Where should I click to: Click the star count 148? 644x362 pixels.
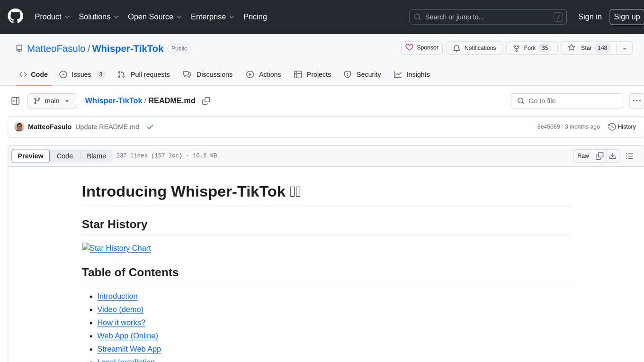[x=602, y=48]
